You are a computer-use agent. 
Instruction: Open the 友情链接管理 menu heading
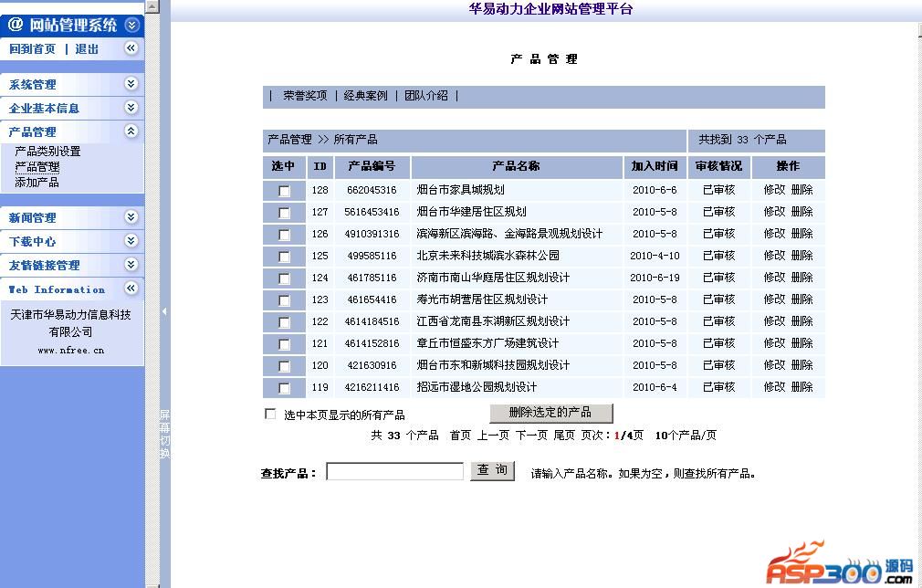coord(44,265)
